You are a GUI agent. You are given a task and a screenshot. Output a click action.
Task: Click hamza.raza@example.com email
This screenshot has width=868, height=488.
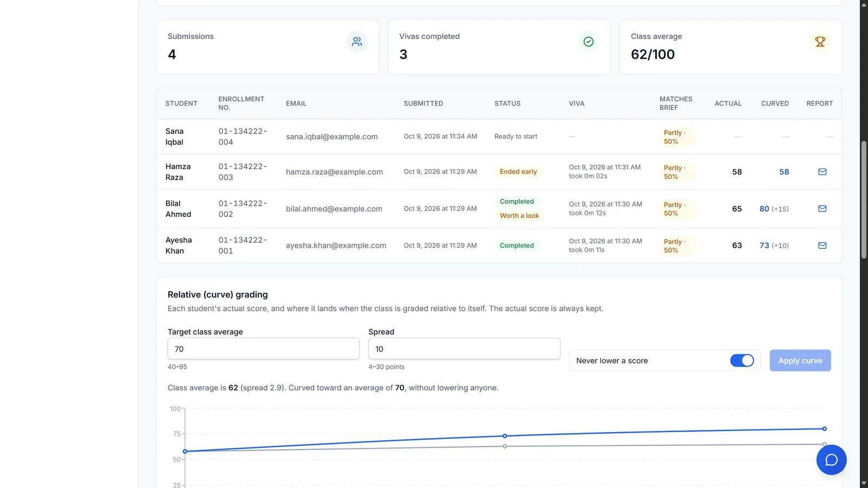coord(334,172)
